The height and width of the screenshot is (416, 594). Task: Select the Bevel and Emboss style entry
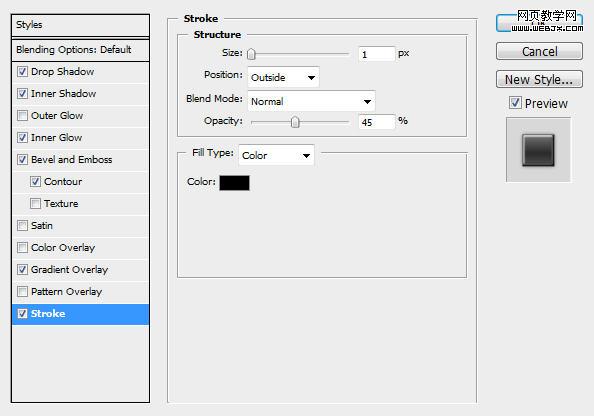point(72,160)
